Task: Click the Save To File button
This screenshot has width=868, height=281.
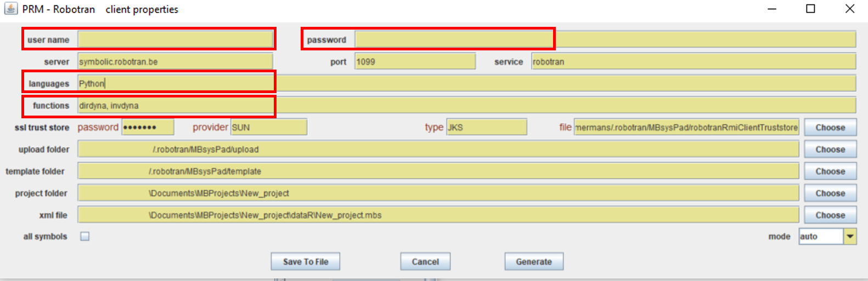Action: (x=306, y=261)
